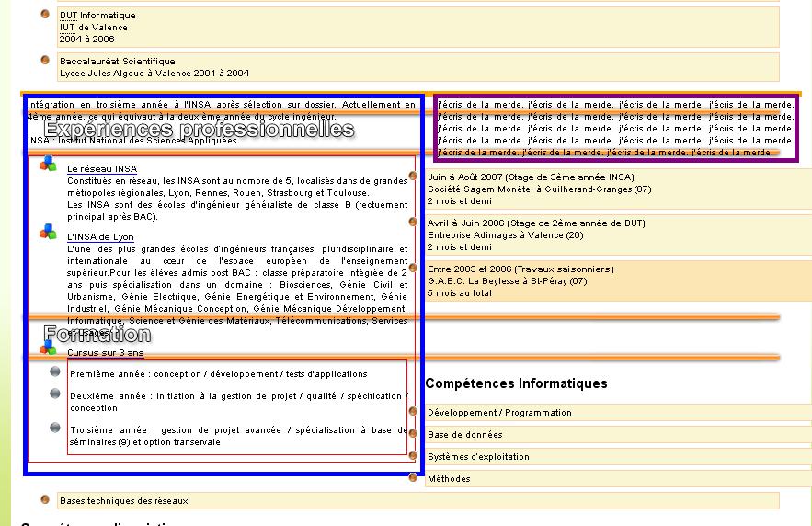Viewport: 812px width, 526px height.
Task: Click the orange bullet beside DUT Informatique
Action: (45, 14)
